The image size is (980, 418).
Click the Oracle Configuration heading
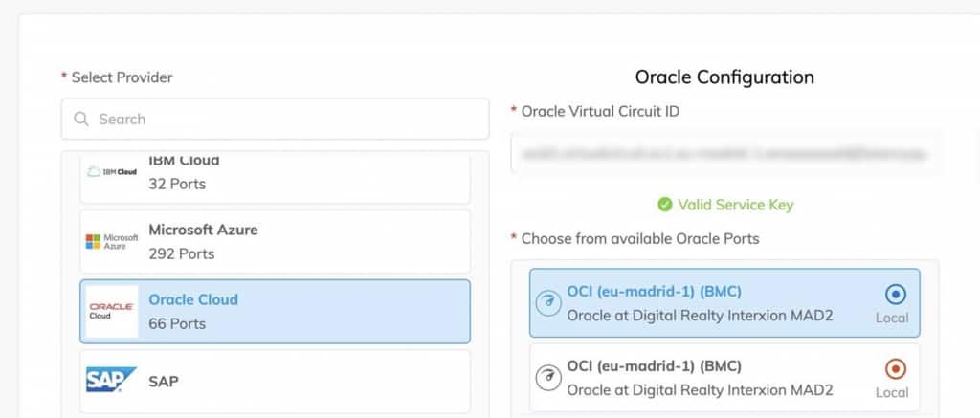(x=724, y=77)
